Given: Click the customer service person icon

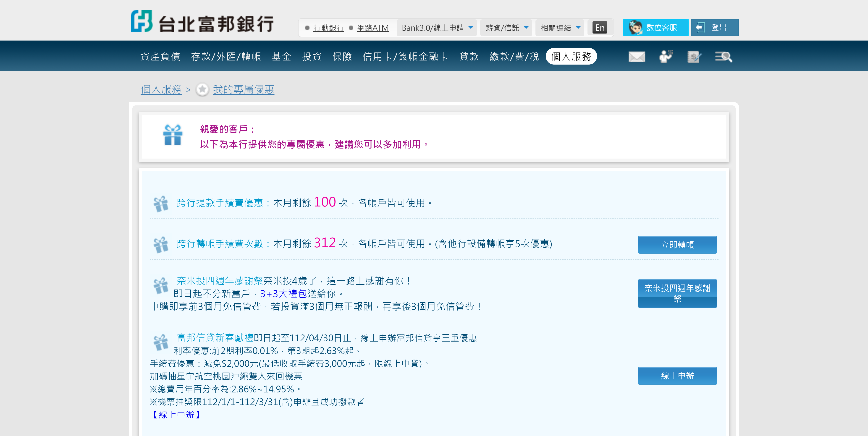Looking at the screenshot, I should pyautogui.click(x=666, y=57).
